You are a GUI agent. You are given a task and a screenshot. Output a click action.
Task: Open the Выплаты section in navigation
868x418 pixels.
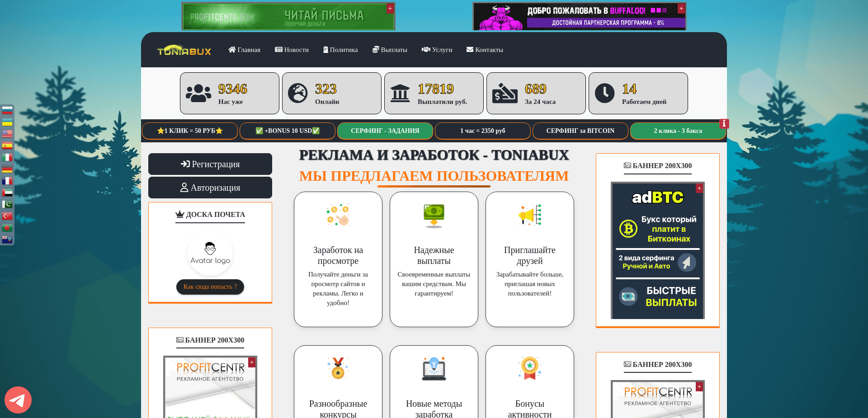pos(390,50)
